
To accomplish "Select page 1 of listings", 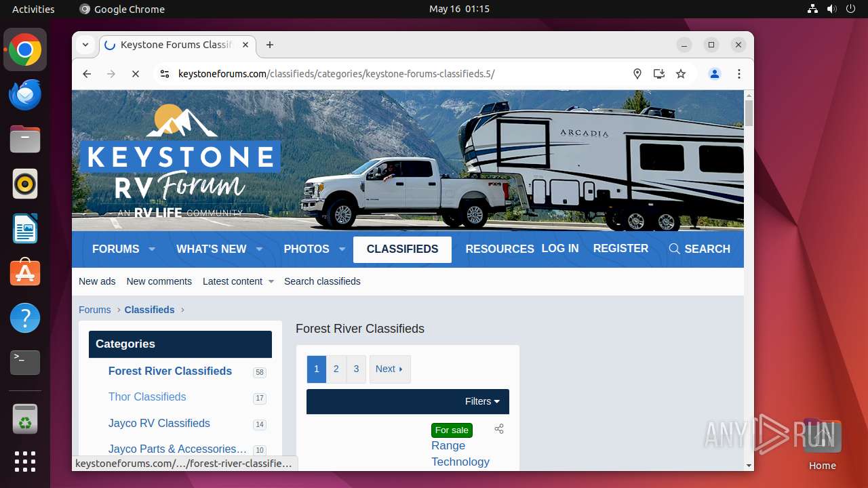I will (x=317, y=369).
